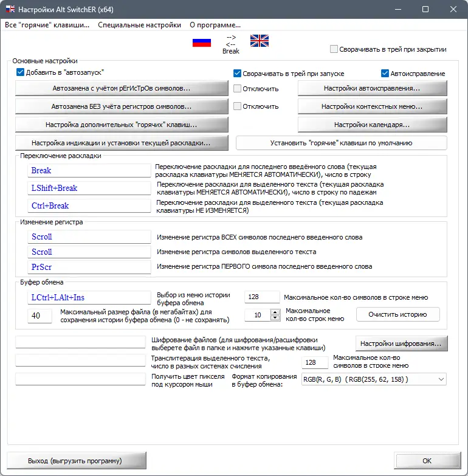This screenshot has height=476, width=468.
Task: Close the Alt SwitchER settings window
Action: [x=453, y=9]
